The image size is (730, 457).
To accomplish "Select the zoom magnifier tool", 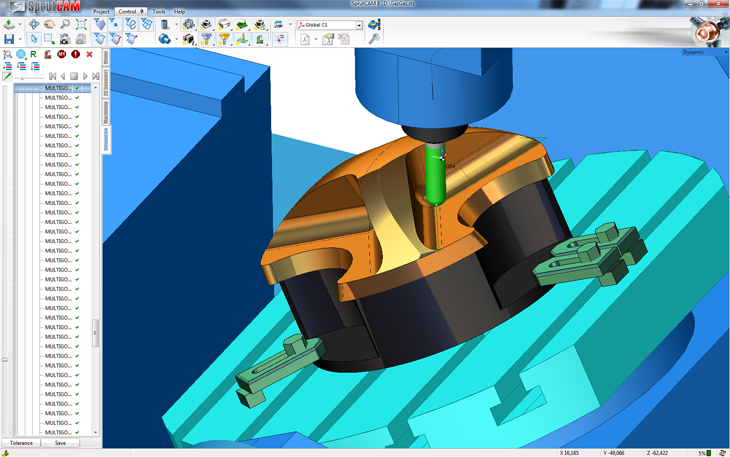I will tap(65, 24).
